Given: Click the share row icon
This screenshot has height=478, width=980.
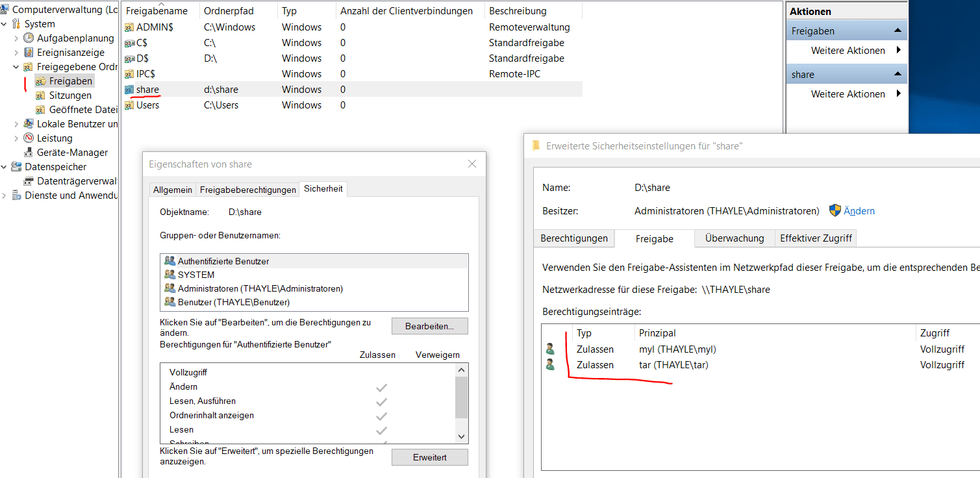Looking at the screenshot, I should tap(130, 90).
